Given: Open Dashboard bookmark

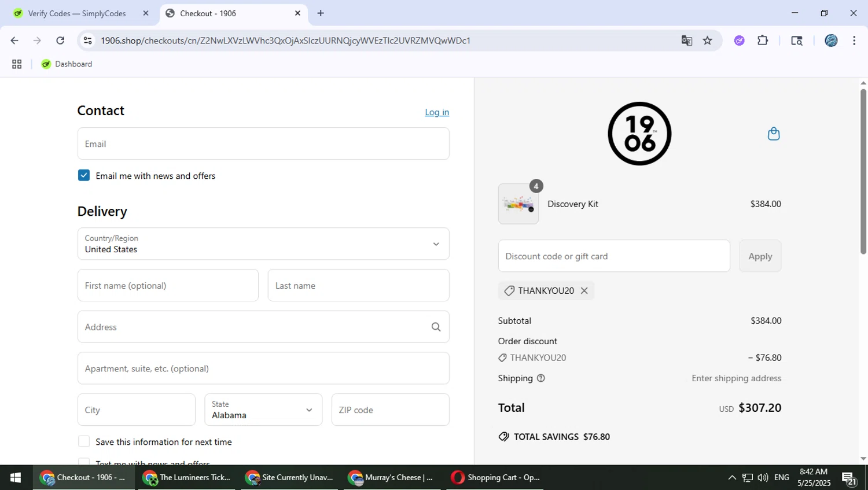Looking at the screenshot, I should 67,64.
